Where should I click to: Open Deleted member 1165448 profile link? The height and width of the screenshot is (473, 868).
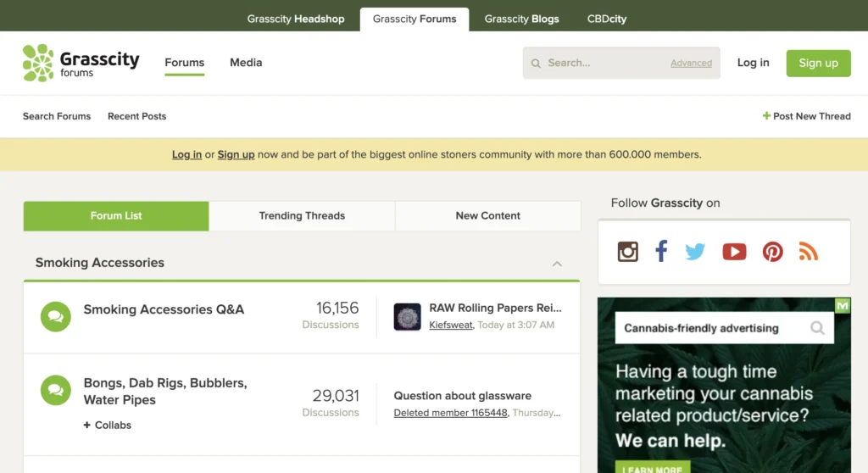tap(450, 413)
